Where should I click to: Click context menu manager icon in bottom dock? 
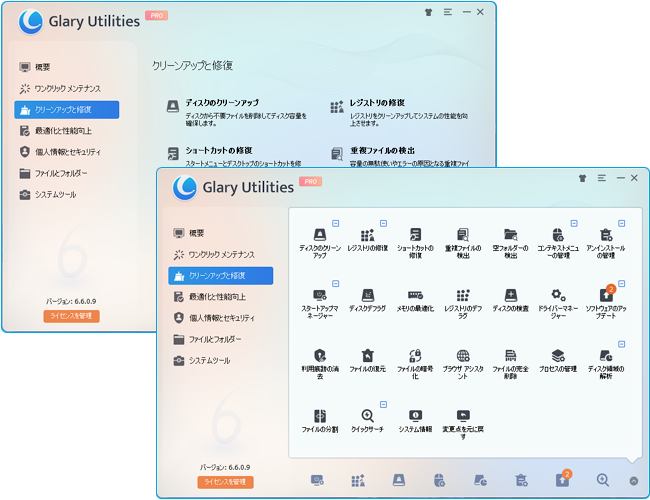click(x=439, y=481)
